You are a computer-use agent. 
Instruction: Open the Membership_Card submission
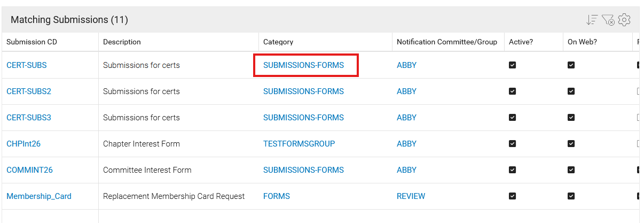(x=39, y=196)
